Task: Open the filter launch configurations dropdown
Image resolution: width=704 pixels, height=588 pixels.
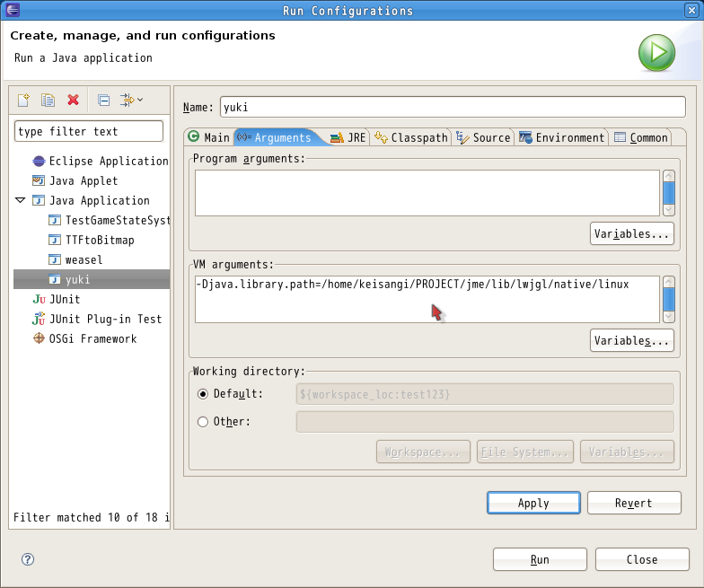Action: [132, 101]
